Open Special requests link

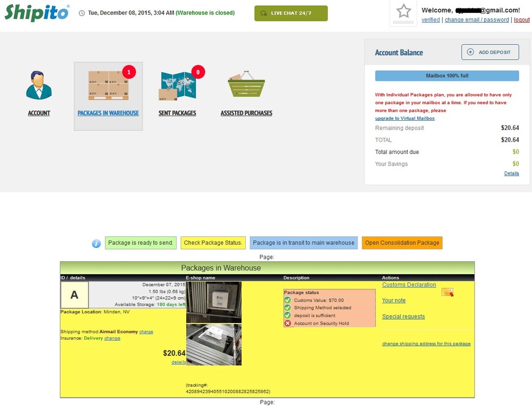(x=403, y=317)
